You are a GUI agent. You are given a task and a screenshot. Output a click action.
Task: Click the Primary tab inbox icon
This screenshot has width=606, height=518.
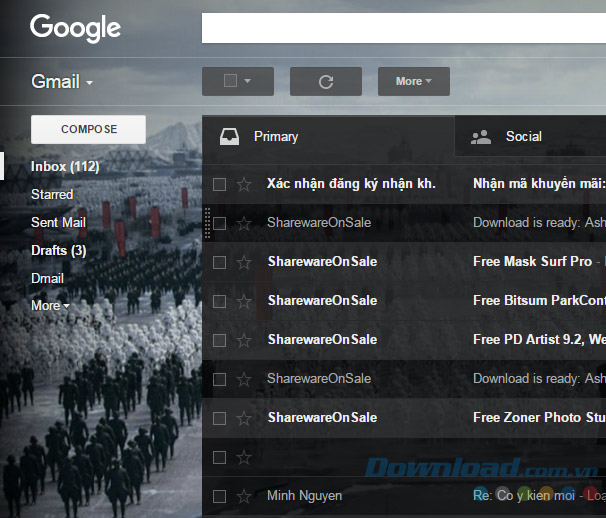pos(230,136)
